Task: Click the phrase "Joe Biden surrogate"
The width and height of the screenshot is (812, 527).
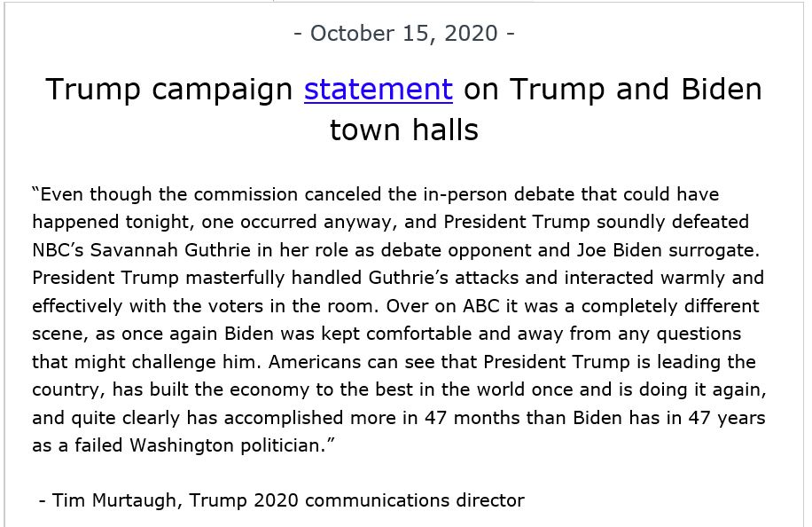Action: pyautogui.click(x=668, y=250)
